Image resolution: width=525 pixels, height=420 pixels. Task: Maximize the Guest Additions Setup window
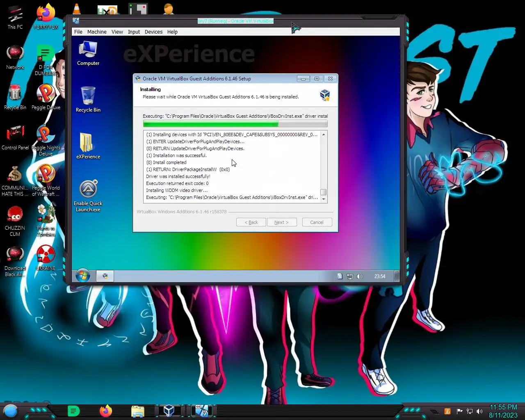(x=317, y=78)
